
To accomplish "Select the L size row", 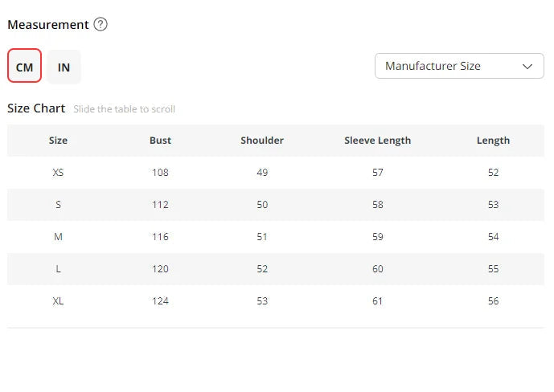I will [276, 269].
